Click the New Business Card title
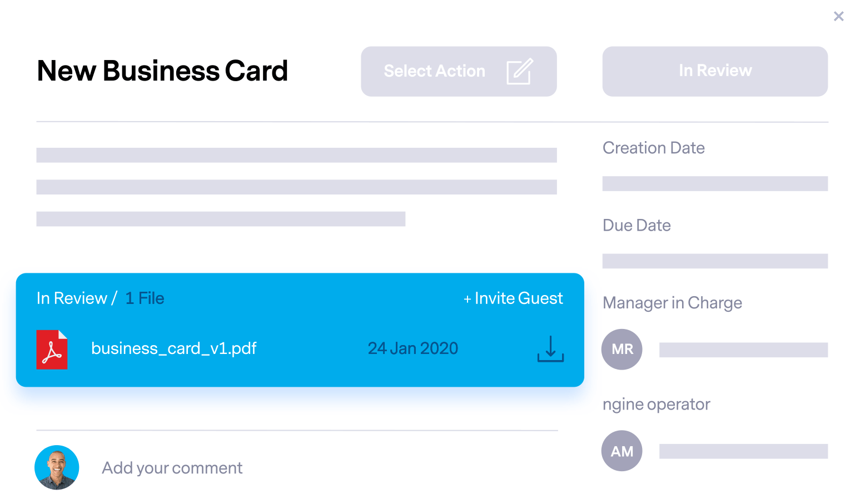Screen dimensions: 855x504 (162, 71)
